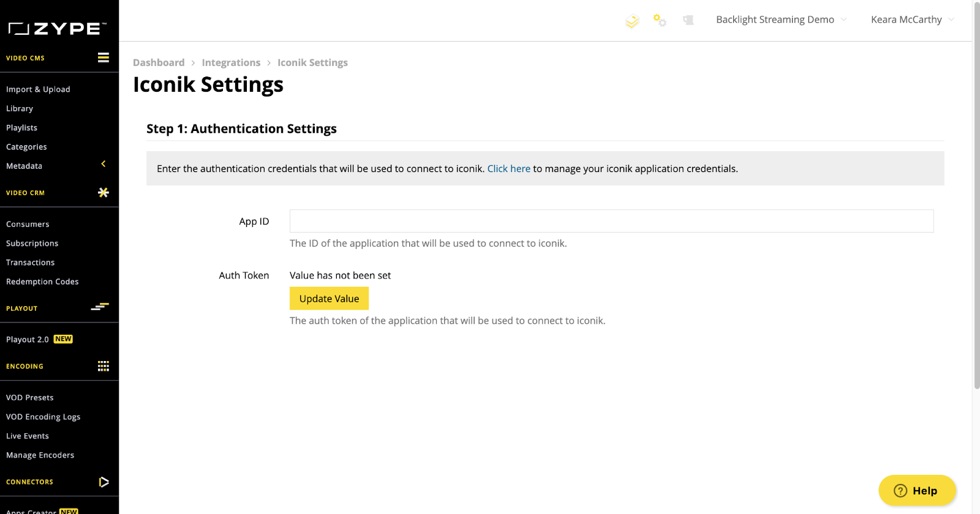This screenshot has height=514, width=980.
Task: Go to Transactions
Action: [30, 263]
